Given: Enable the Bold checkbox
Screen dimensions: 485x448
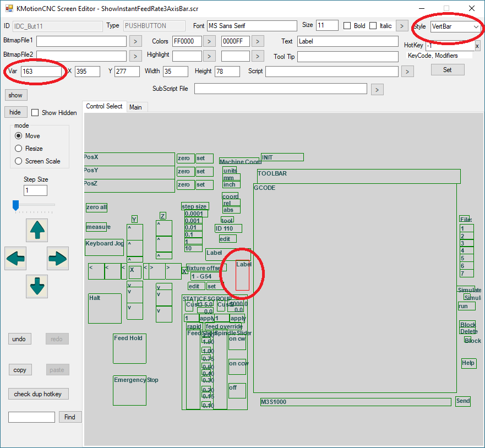Looking at the screenshot, I should [x=347, y=26].
